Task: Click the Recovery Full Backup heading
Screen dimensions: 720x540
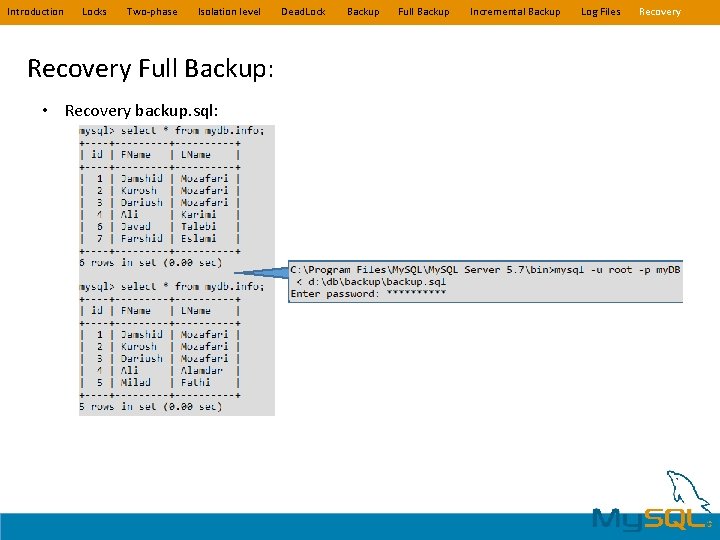Action: (151, 68)
